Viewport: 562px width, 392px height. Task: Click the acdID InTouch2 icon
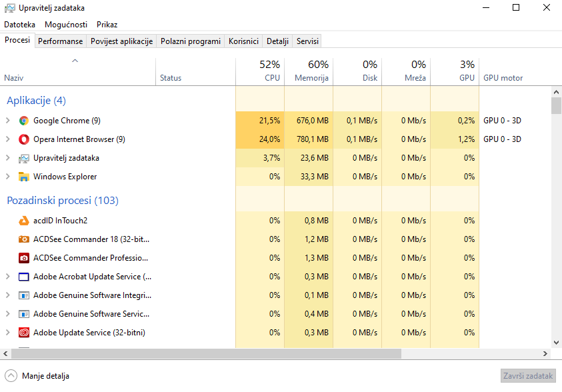(x=23, y=221)
